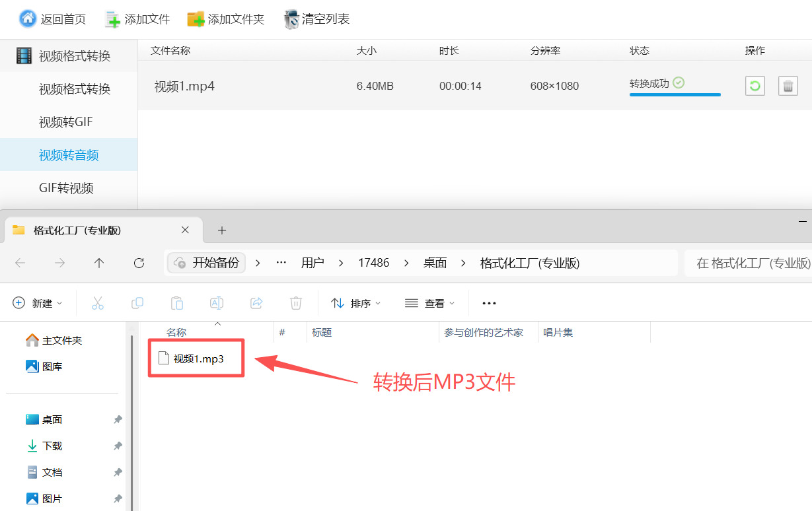Screen dimensions: 812x511
Task: Sort by the 名称 column header
Action: pyautogui.click(x=176, y=333)
